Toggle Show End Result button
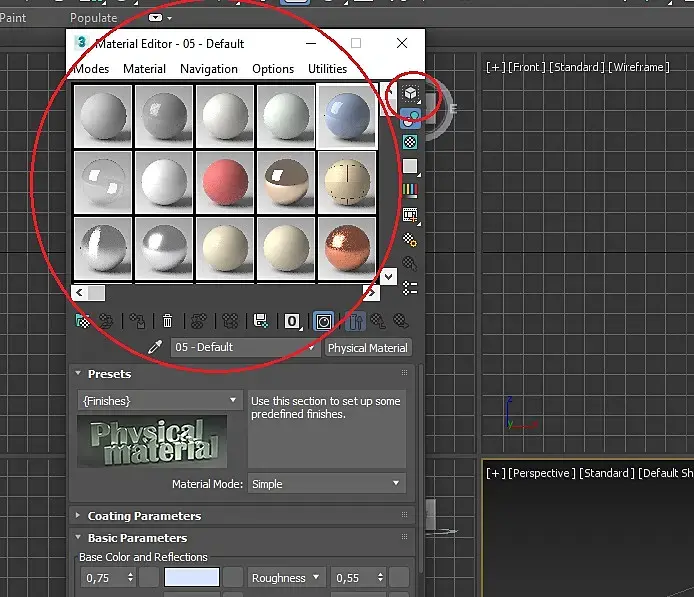694x597 pixels. (355, 321)
